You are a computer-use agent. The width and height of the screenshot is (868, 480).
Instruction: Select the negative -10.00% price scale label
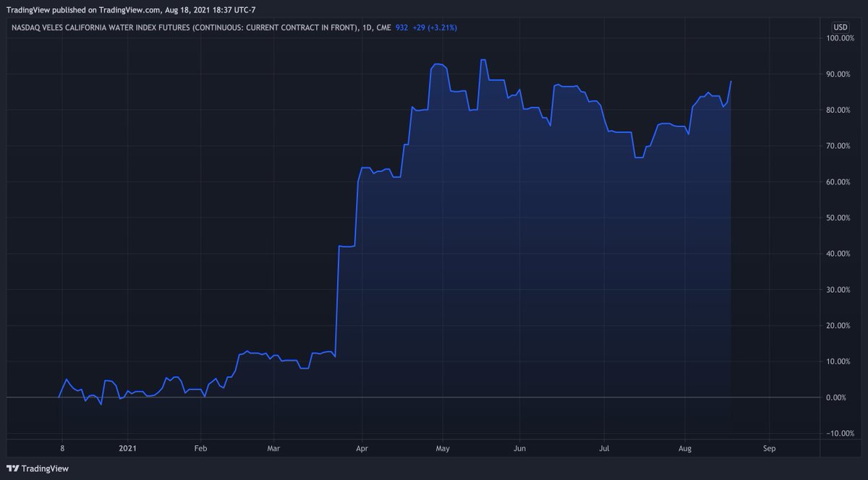point(840,433)
